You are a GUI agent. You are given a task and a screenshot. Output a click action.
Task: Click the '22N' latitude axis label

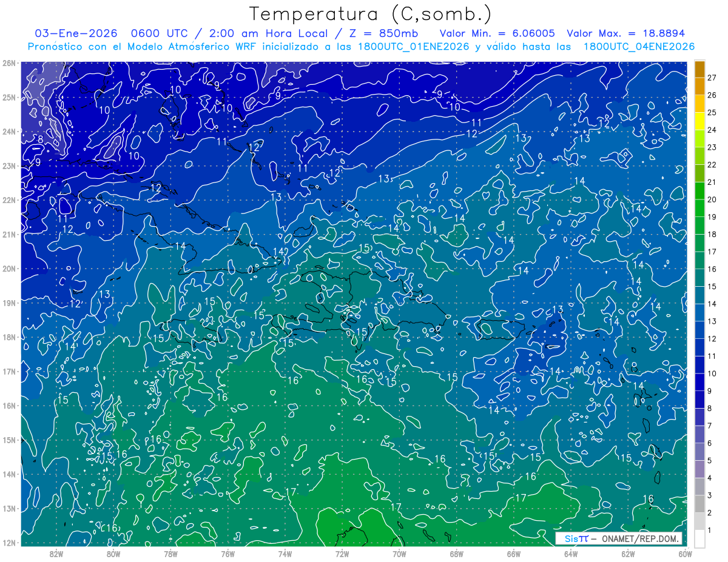(8, 200)
